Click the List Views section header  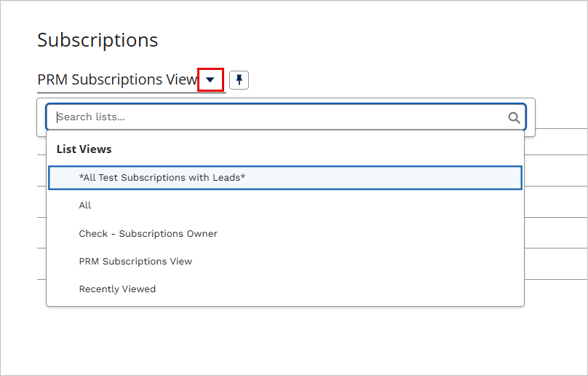[x=84, y=149]
